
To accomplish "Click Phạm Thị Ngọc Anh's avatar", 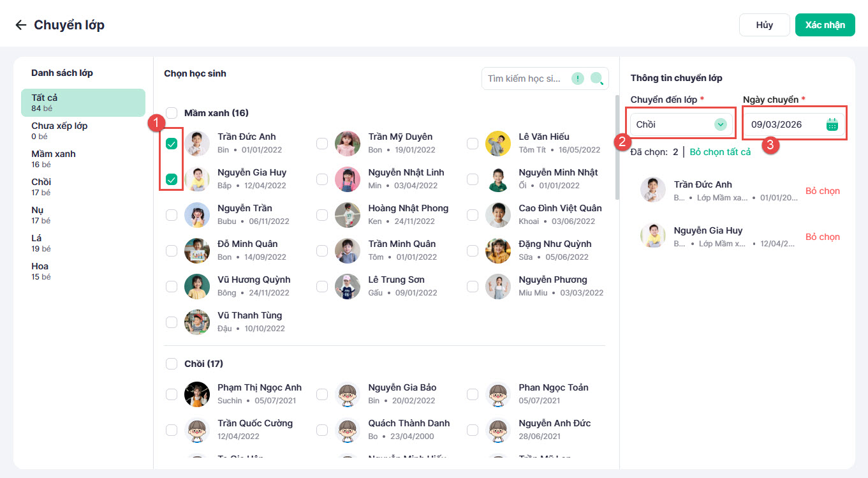I will 197,394.
